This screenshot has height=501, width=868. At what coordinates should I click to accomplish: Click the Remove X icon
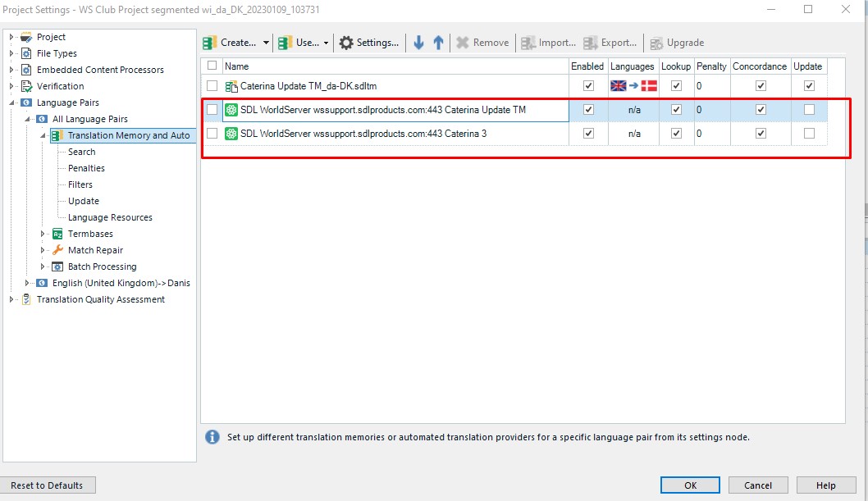pos(463,43)
